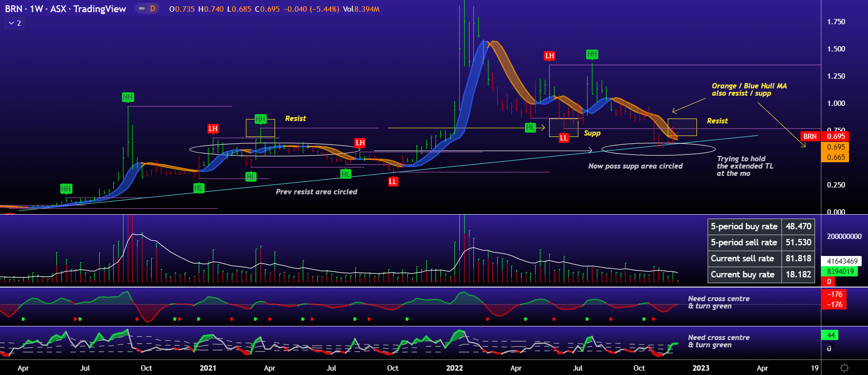Select 'Trying to hold the extended TL' note
This screenshot has width=868, height=375.
[x=745, y=166]
